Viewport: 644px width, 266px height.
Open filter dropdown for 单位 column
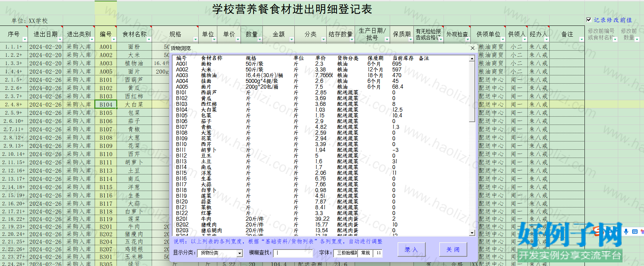tap(214, 39)
